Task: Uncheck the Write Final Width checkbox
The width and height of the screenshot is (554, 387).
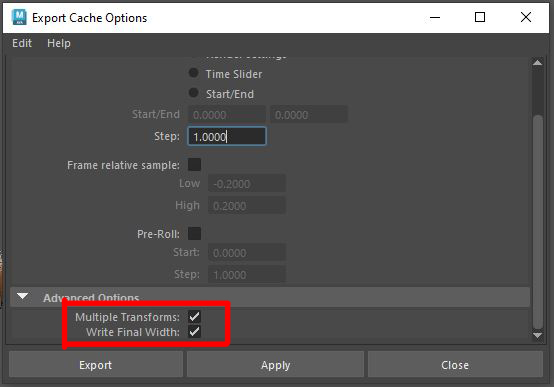Action: coord(194,332)
